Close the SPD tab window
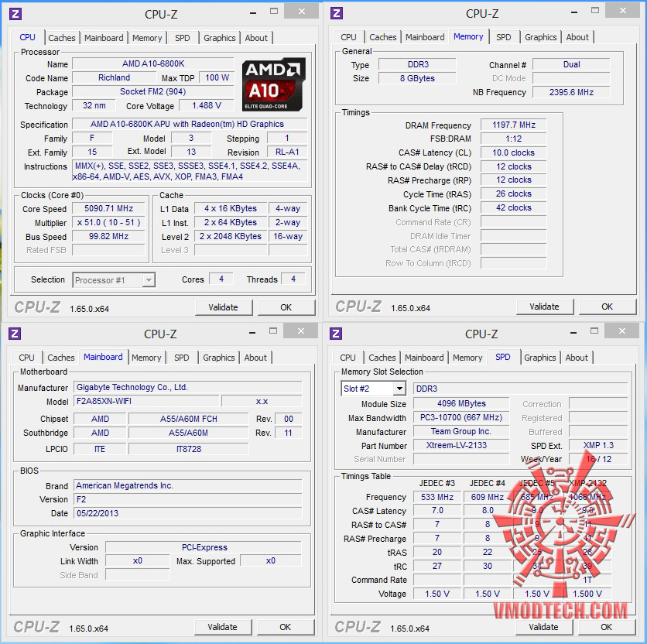 click(x=622, y=331)
